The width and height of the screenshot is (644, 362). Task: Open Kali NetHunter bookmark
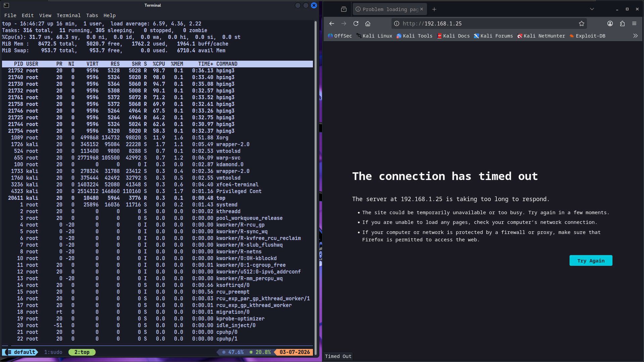541,36
